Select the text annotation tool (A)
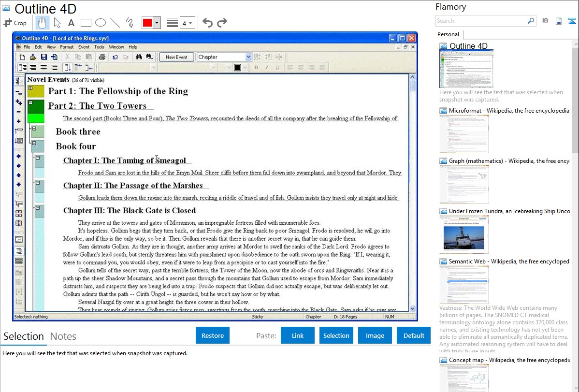The width and height of the screenshot is (579, 392). coord(71,23)
